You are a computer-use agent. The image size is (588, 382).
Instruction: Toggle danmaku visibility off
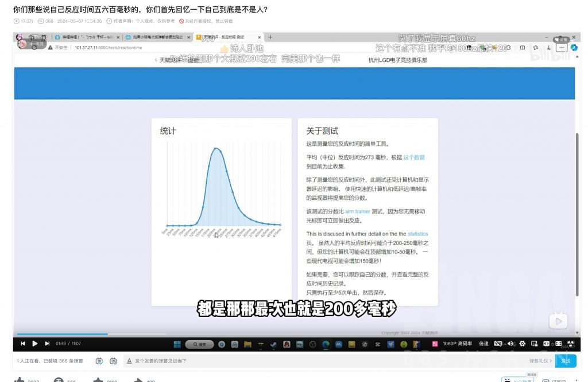point(497,344)
